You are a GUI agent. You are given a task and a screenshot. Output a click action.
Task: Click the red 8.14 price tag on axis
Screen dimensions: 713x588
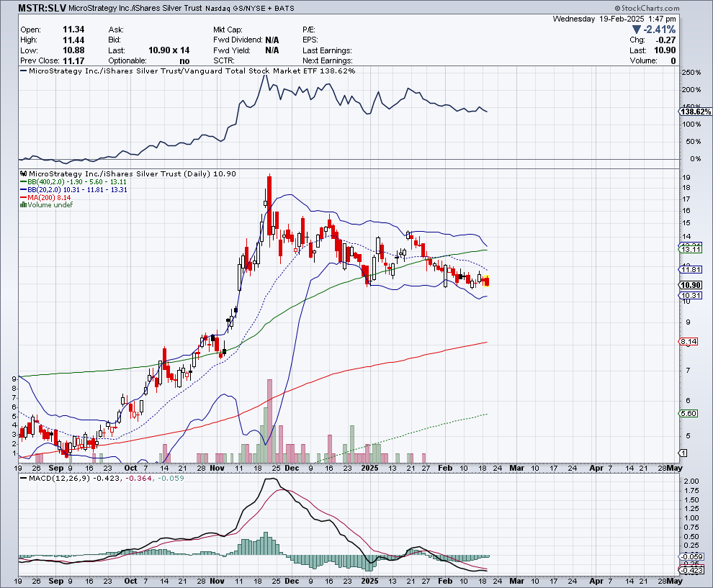pyautogui.click(x=689, y=342)
